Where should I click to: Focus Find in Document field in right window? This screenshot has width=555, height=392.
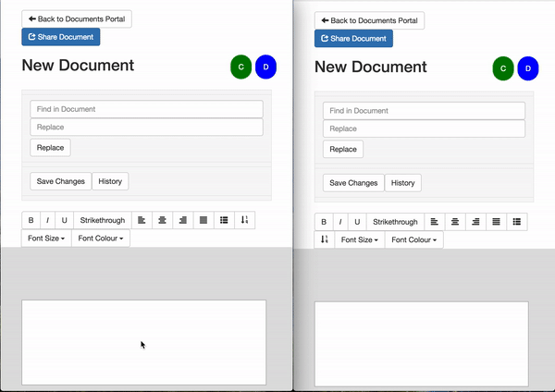click(424, 111)
